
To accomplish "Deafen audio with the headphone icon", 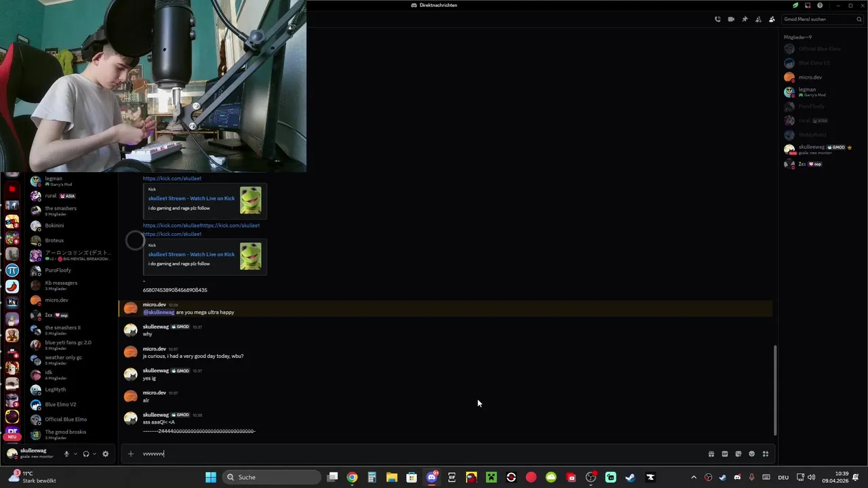I will point(86,454).
